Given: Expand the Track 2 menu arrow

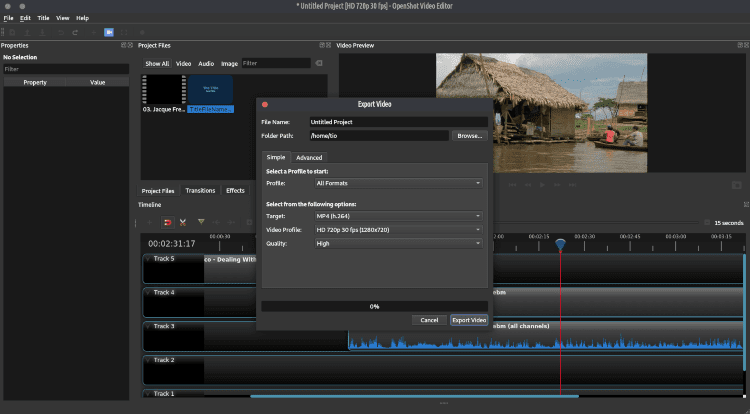Looking at the screenshot, I should click(148, 360).
